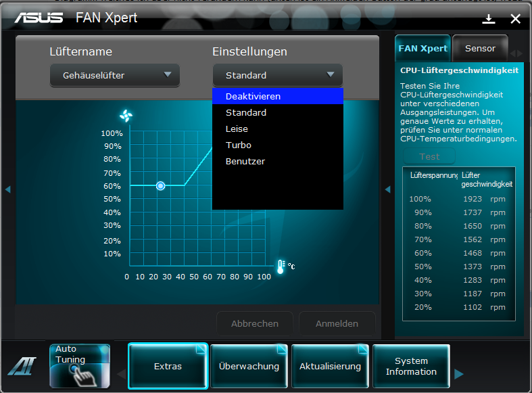Image resolution: width=532 pixels, height=393 pixels.
Task: Click the Lüftername label
Action: pyautogui.click(x=80, y=51)
